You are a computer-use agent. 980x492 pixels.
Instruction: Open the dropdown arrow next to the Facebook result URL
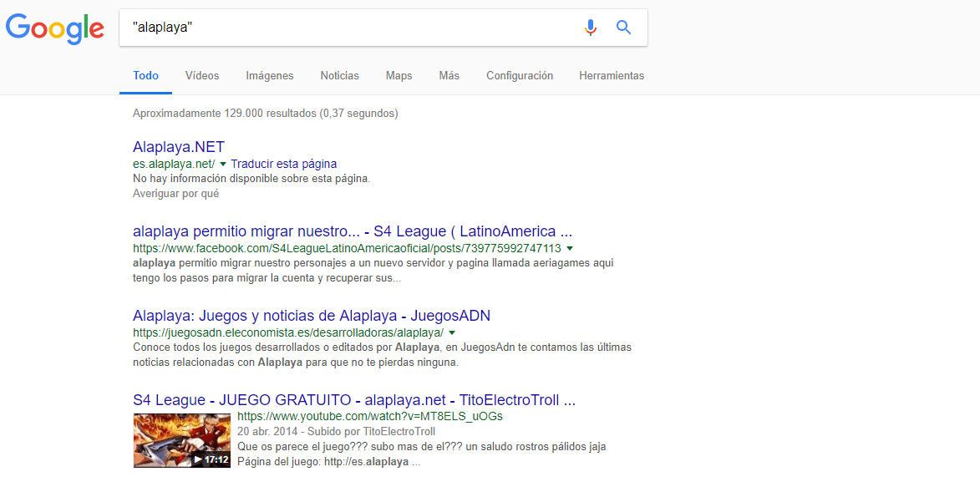tap(569, 247)
